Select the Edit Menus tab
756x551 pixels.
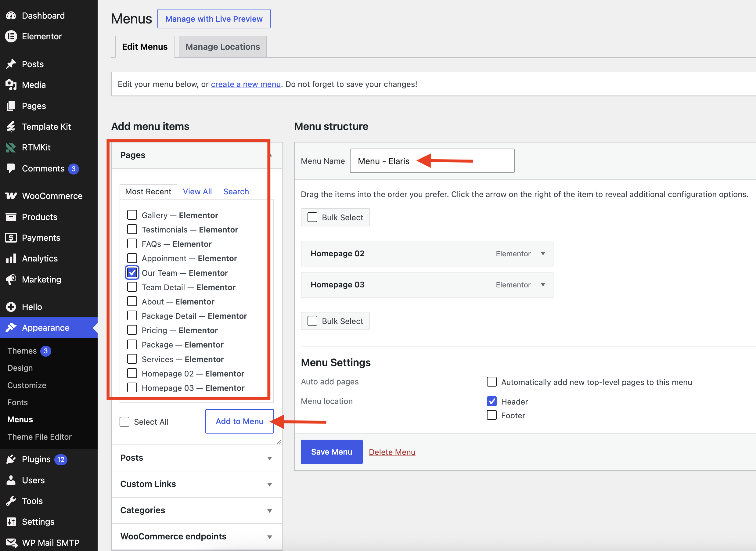click(145, 47)
